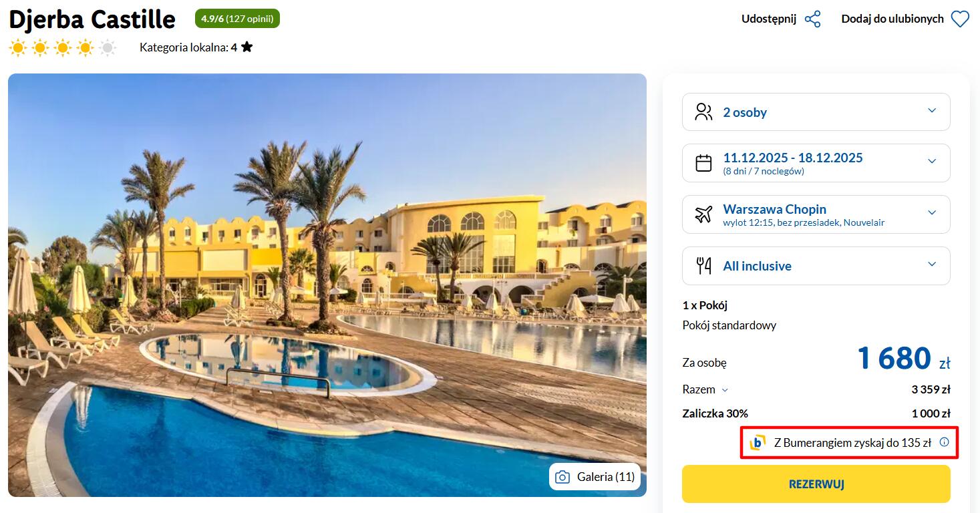Open the 11.12.2025 - 18.12.2025 date dropdown
Image resolution: width=980 pixels, height=513 pixels.
click(x=816, y=163)
